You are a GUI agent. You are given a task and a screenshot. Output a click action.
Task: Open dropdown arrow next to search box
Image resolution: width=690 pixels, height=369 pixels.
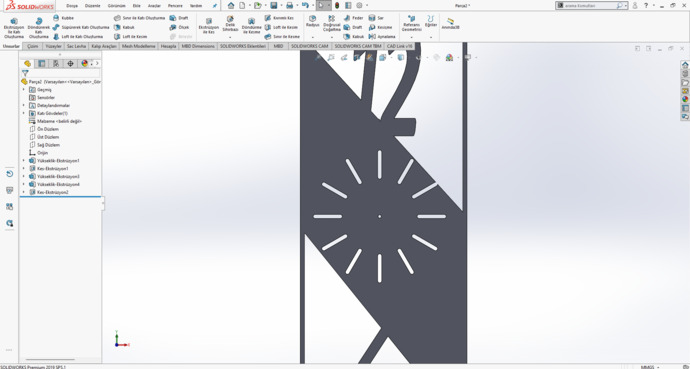click(626, 6)
